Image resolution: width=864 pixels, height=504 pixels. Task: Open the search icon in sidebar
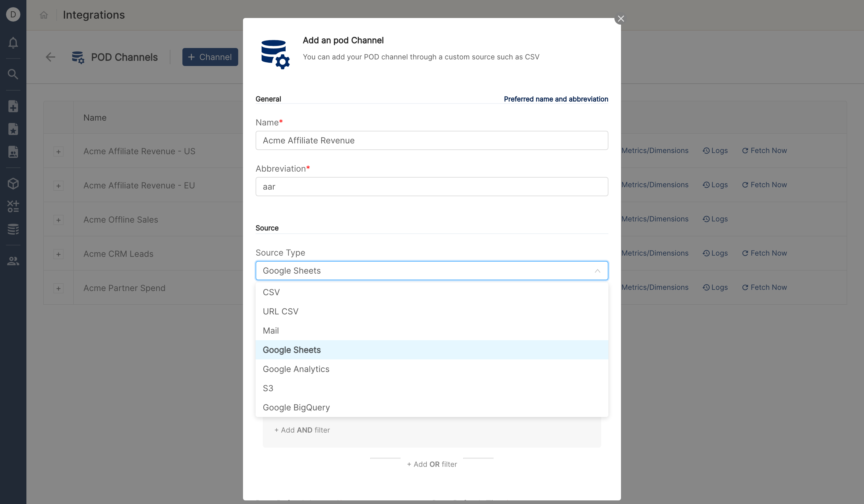point(13,74)
